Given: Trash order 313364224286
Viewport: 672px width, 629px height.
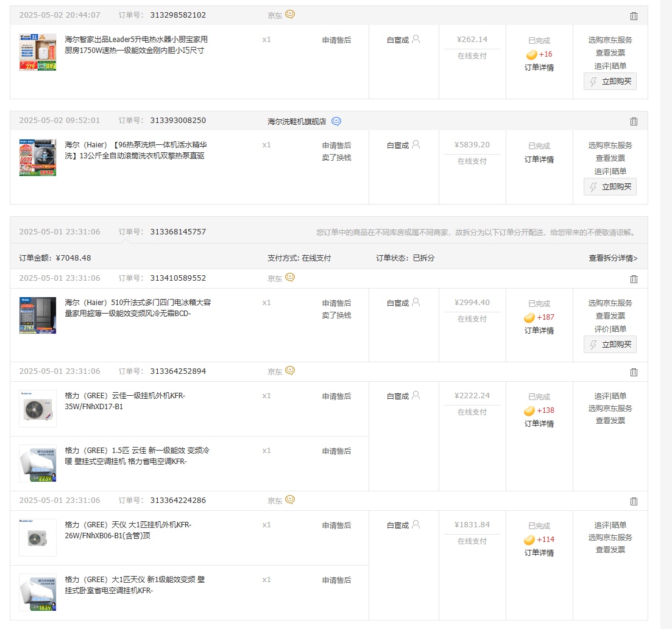Looking at the screenshot, I should 634,501.
